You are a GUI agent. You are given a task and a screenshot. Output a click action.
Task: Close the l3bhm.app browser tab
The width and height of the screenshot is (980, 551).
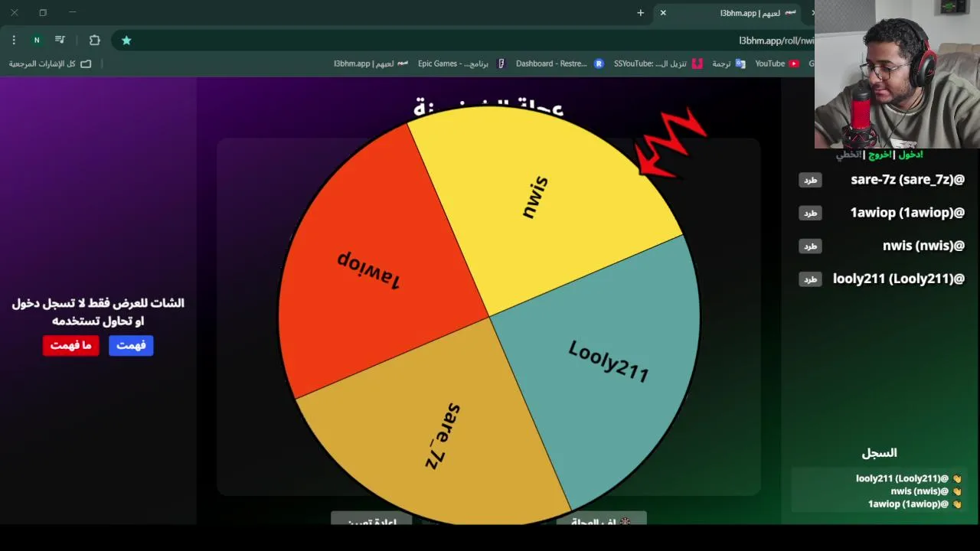click(x=663, y=13)
